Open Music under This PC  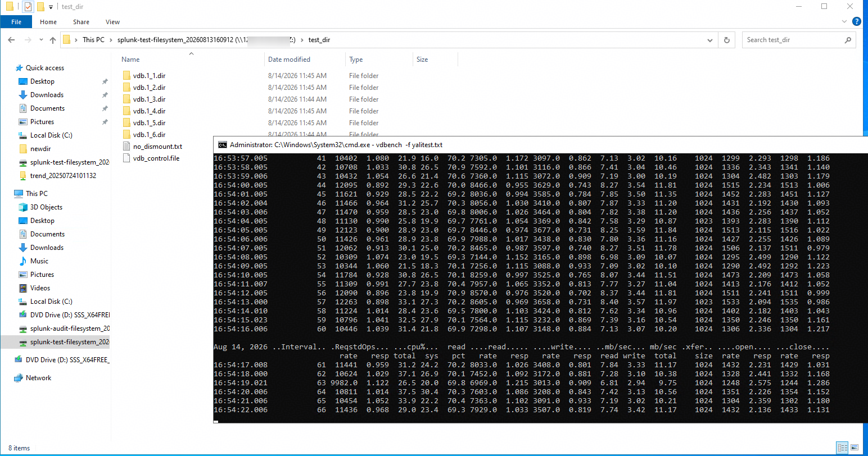pos(39,261)
